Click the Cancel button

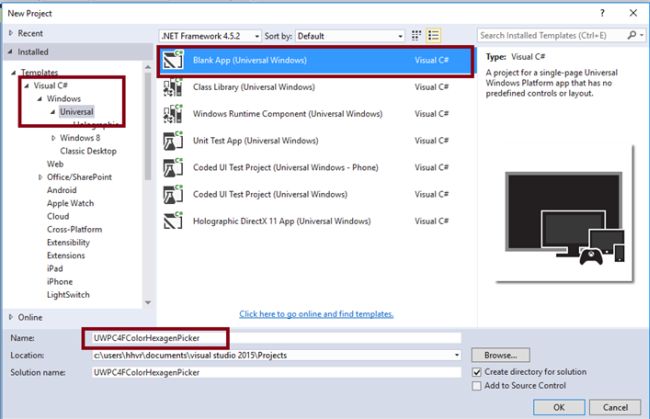click(615, 407)
